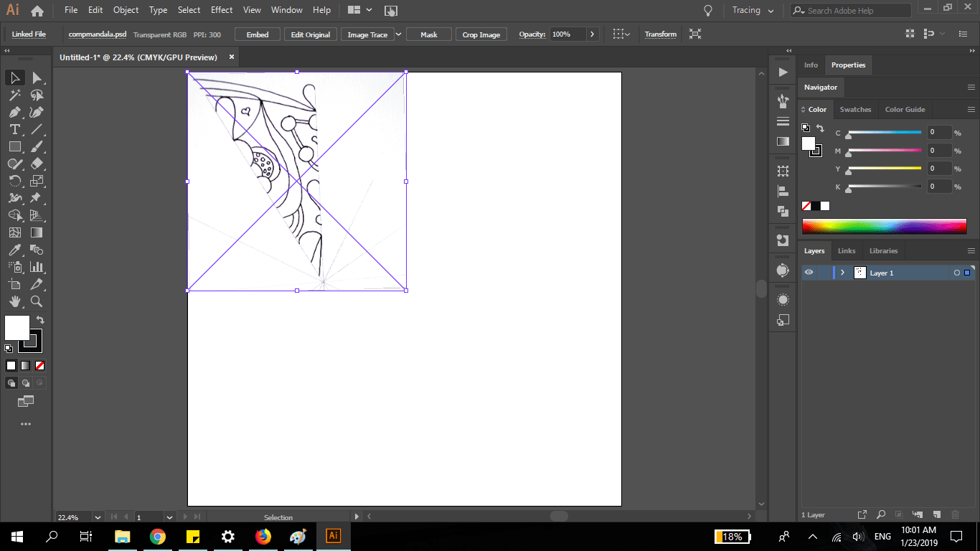Hide Layer 1 with eye icon
980x551 pixels.
click(x=809, y=273)
